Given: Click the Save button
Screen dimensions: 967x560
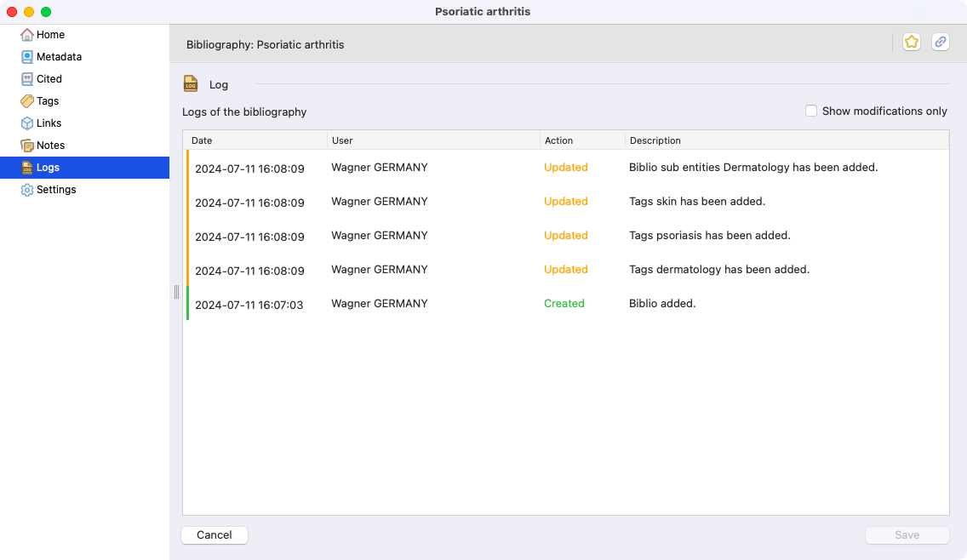Looking at the screenshot, I should pos(907,535).
